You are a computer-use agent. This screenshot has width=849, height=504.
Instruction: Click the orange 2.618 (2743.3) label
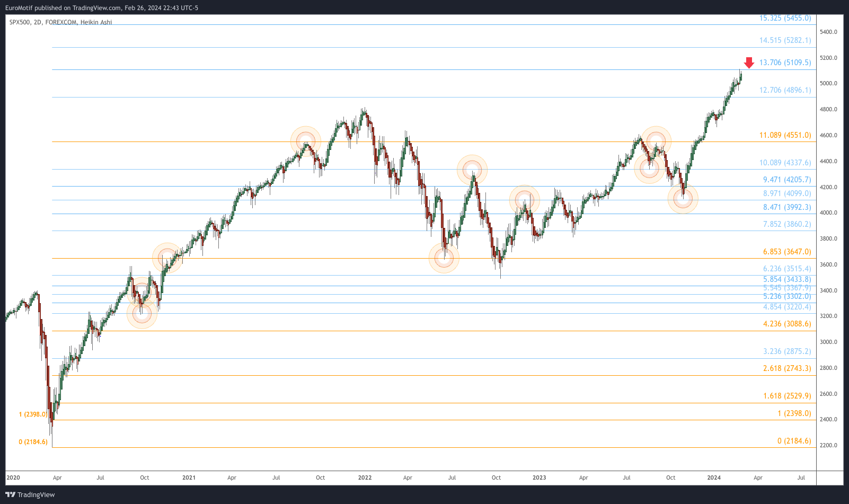click(787, 368)
